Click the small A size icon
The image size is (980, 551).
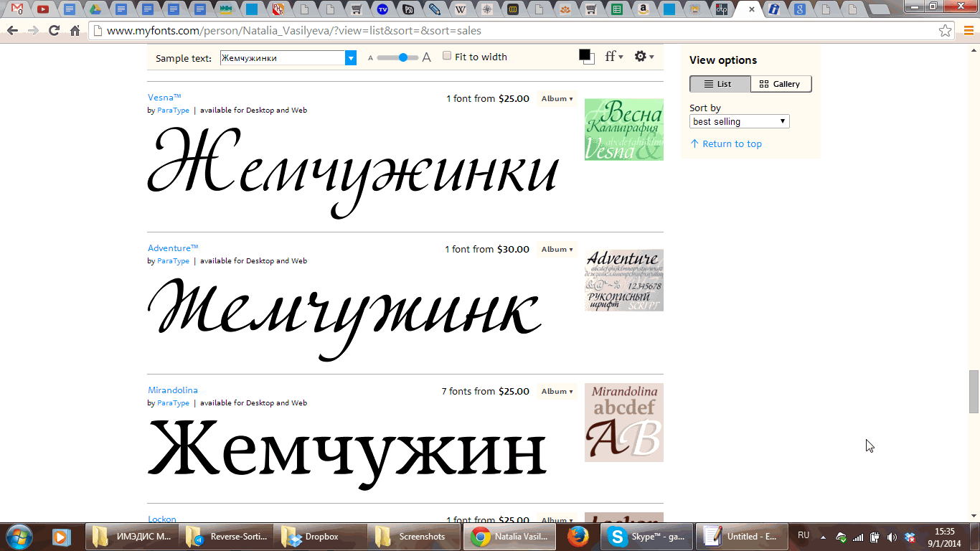coord(371,58)
